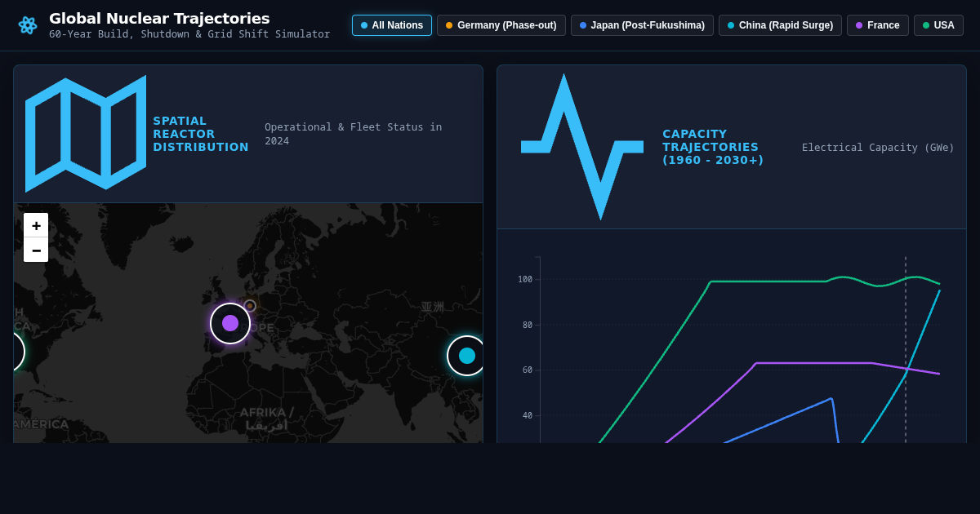Show only France trajectory
980x514 pixels.
[x=878, y=25]
